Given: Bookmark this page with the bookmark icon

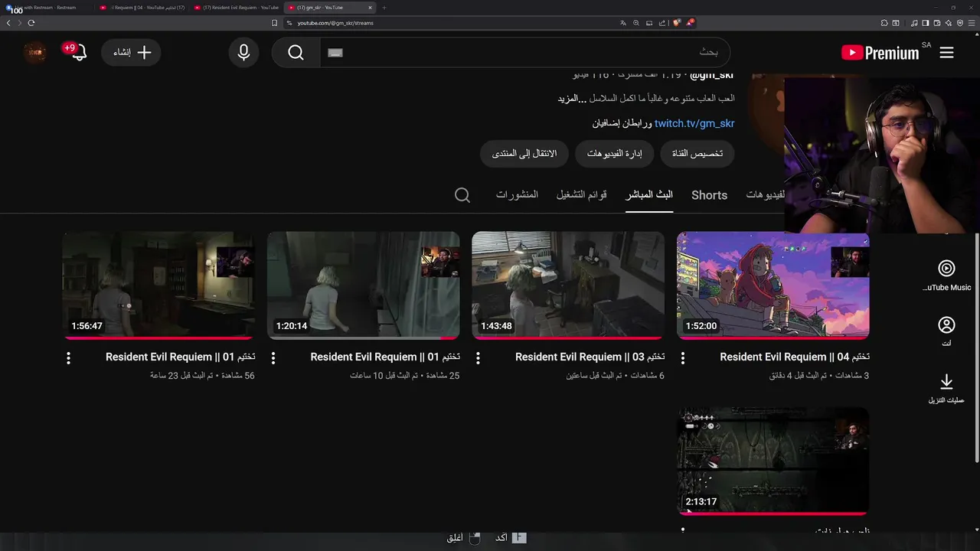Looking at the screenshot, I should (274, 23).
